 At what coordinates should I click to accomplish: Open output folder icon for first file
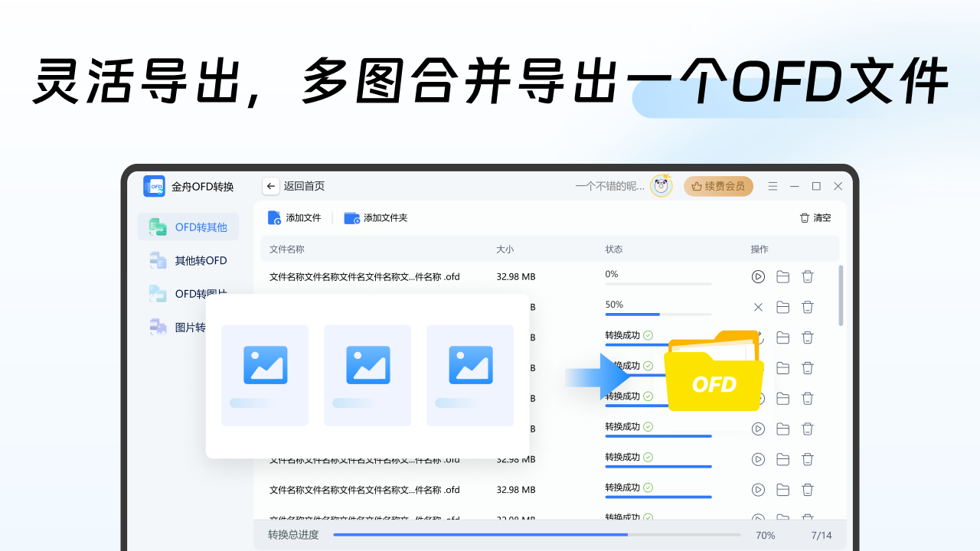(x=782, y=276)
